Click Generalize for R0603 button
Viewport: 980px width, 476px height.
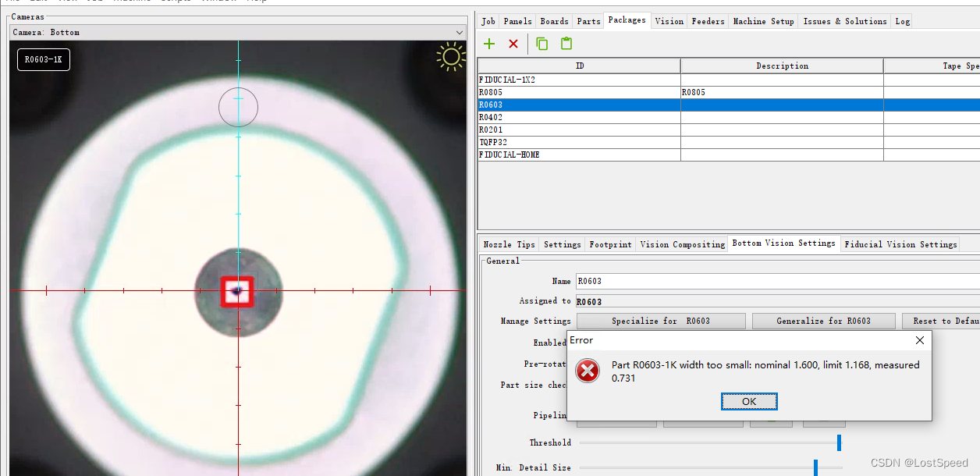(x=823, y=321)
